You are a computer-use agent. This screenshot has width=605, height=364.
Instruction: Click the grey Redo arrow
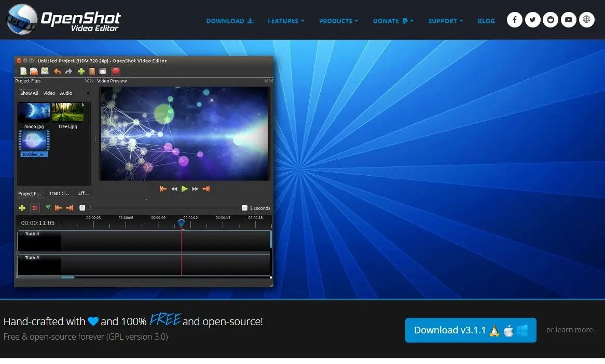[x=68, y=72]
